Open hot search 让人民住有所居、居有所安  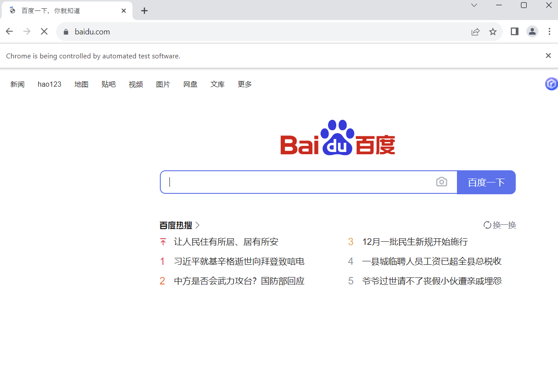pyautogui.click(x=226, y=242)
